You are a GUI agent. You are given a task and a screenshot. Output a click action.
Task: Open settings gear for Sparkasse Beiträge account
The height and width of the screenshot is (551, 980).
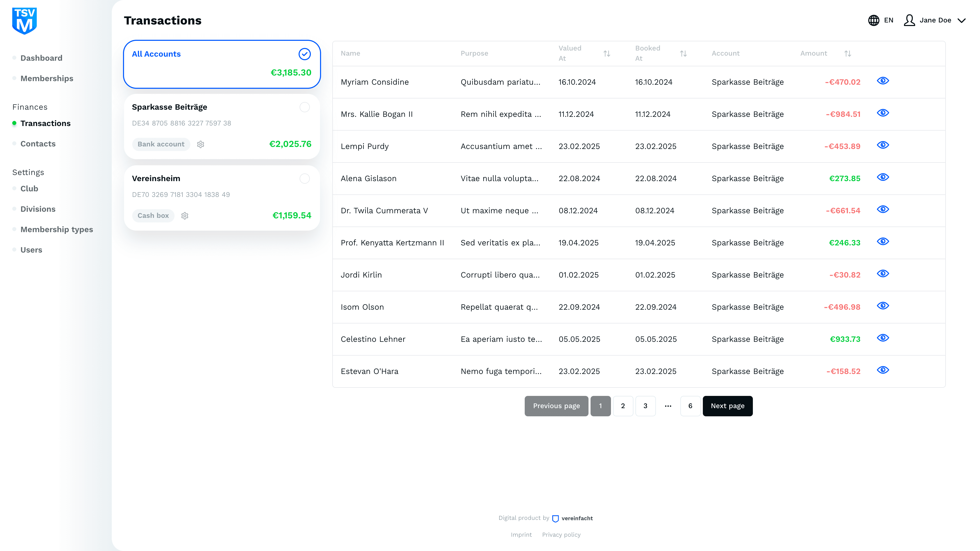[x=201, y=144]
